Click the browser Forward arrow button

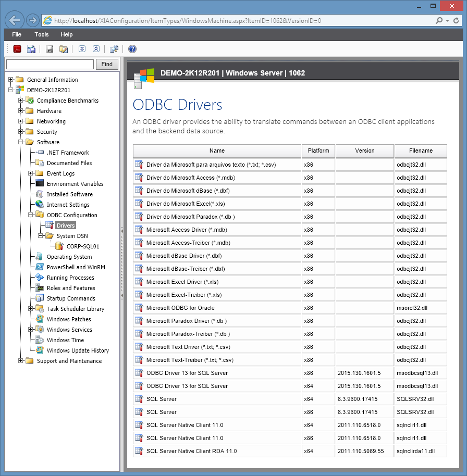32,20
